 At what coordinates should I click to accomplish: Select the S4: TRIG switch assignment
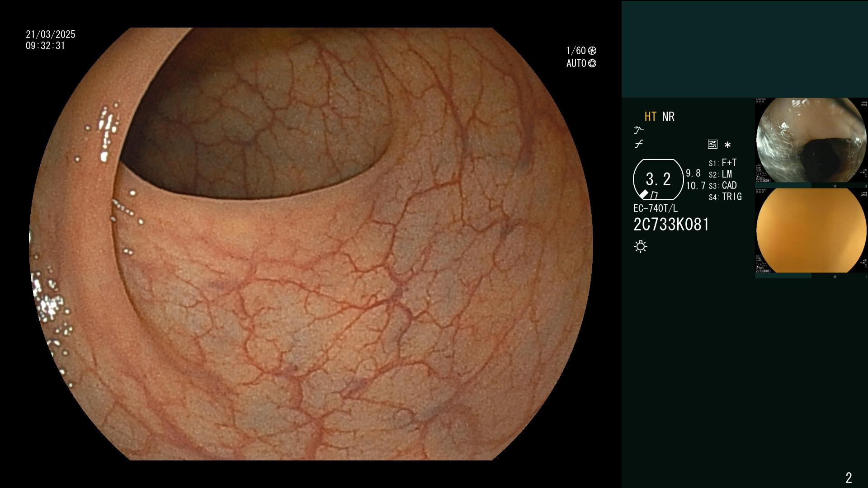tap(725, 197)
